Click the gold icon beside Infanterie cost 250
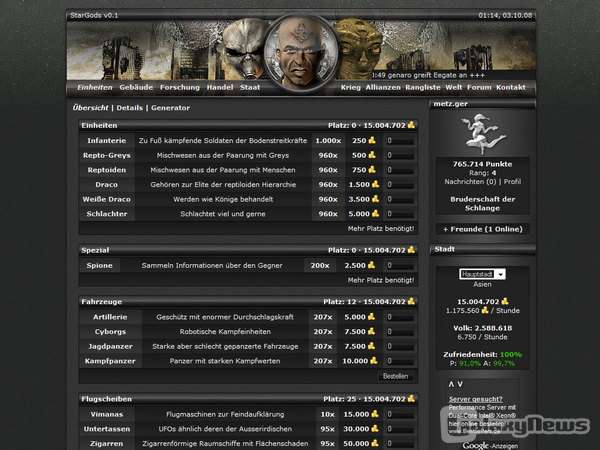This screenshot has height=450, width=600. pos(372,140)
